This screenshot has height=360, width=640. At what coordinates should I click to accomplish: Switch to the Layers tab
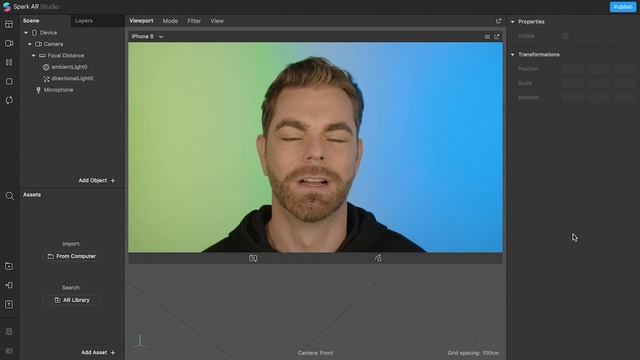84,21
